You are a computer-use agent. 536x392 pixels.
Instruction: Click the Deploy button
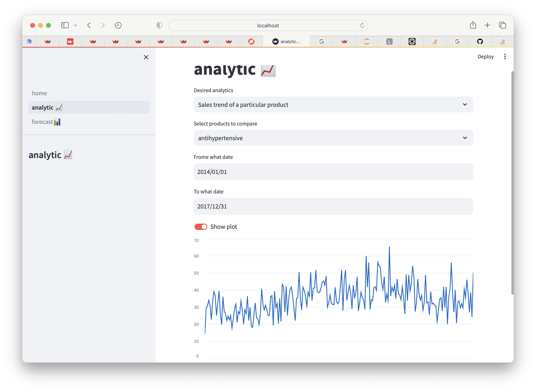click(x=486, y=56)
